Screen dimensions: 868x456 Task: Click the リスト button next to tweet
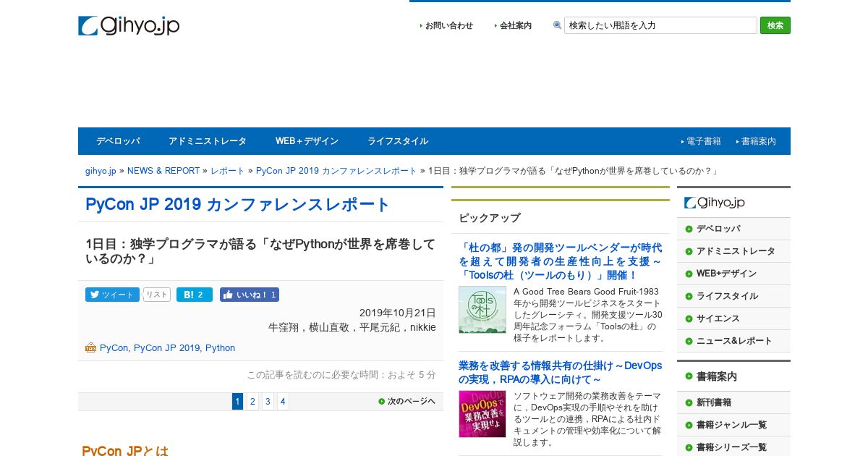click(157, 295)
